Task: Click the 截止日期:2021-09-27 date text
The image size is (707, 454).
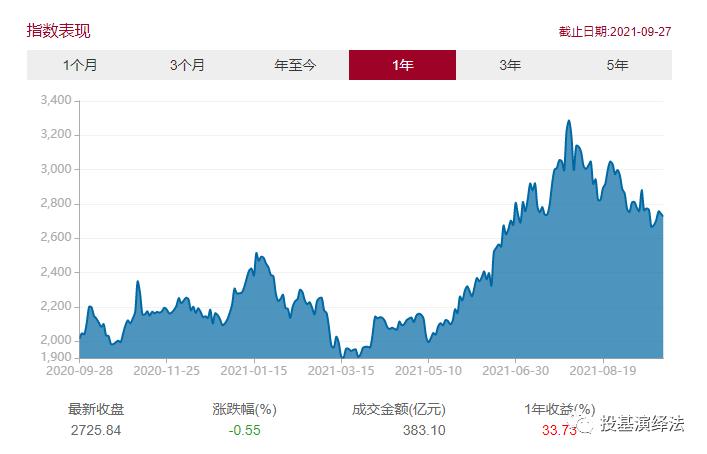Action: click(x=615, y=32)
